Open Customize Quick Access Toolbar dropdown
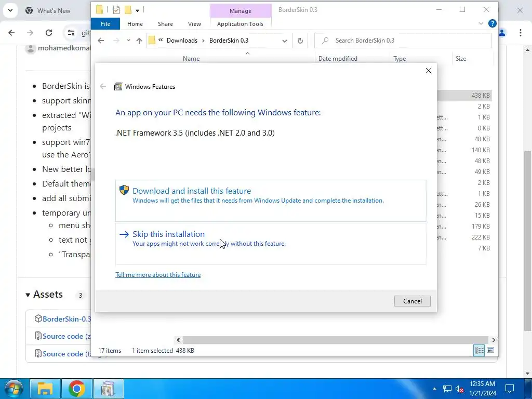532x399 pixels. [x=137, y=10]
